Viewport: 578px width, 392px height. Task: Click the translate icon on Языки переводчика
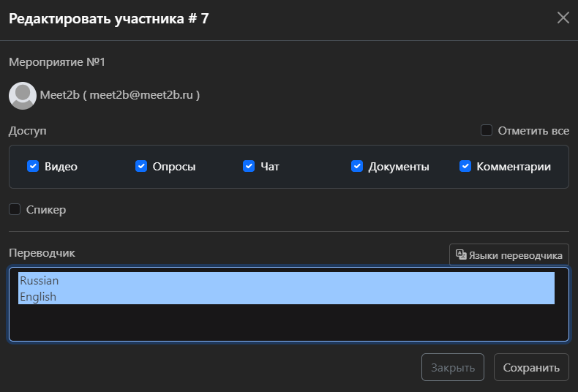tap(461, 255)
